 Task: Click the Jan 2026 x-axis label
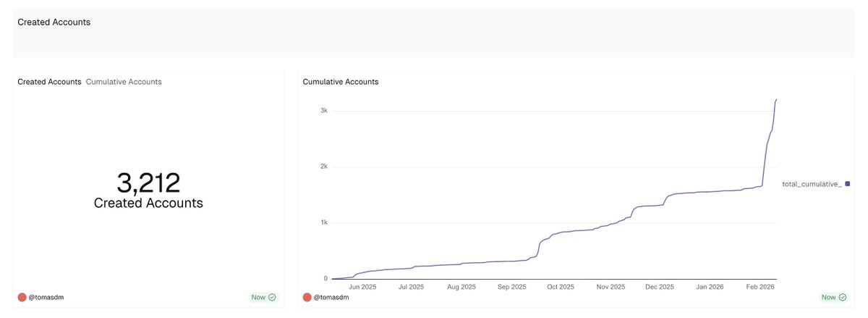[710, 287]
